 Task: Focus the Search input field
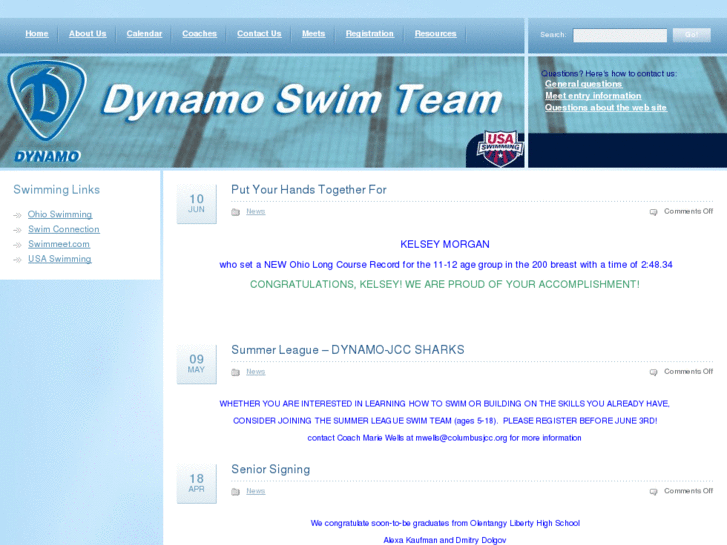click(620, 35)
